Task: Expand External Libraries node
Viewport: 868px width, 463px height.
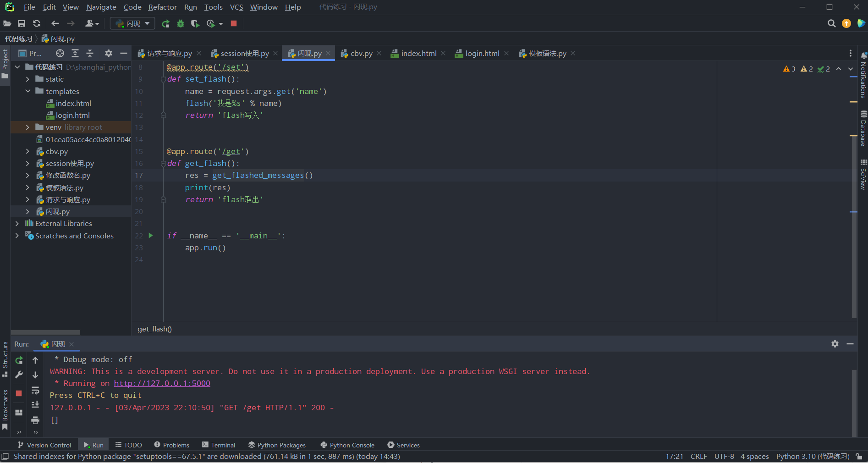Action: point(17,223)
